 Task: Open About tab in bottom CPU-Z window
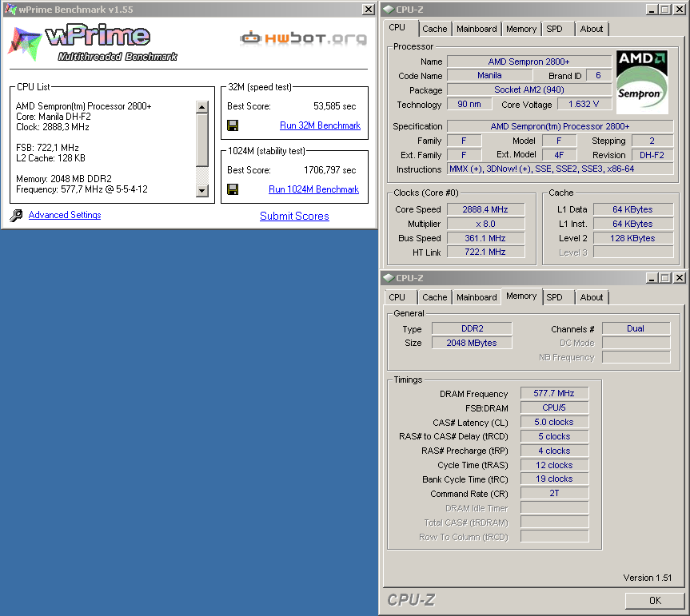point(592,298)
